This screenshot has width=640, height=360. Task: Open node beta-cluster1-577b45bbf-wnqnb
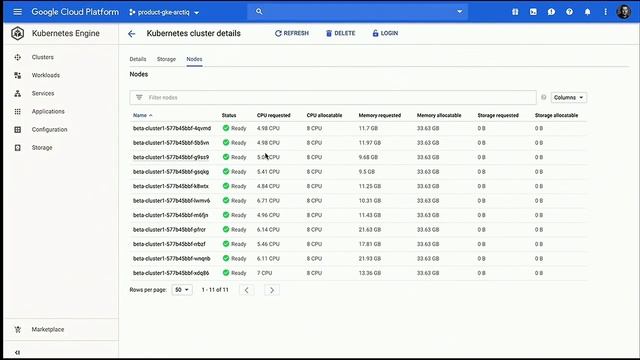tap(171, 258)
